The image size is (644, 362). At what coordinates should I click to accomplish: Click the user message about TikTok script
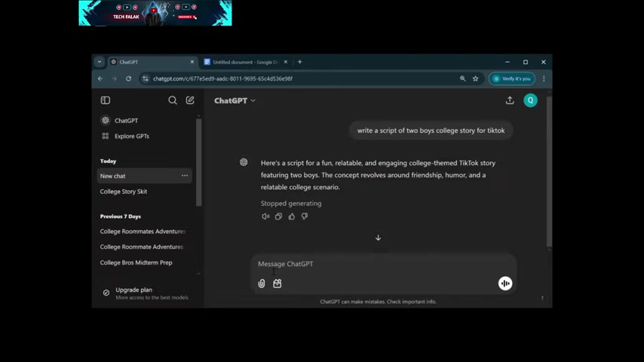pos(431,130)
